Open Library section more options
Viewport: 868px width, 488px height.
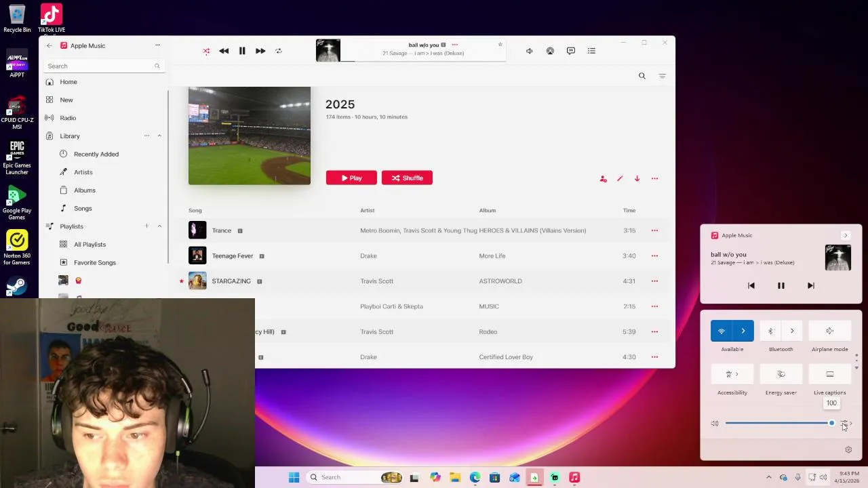[146, 136]
